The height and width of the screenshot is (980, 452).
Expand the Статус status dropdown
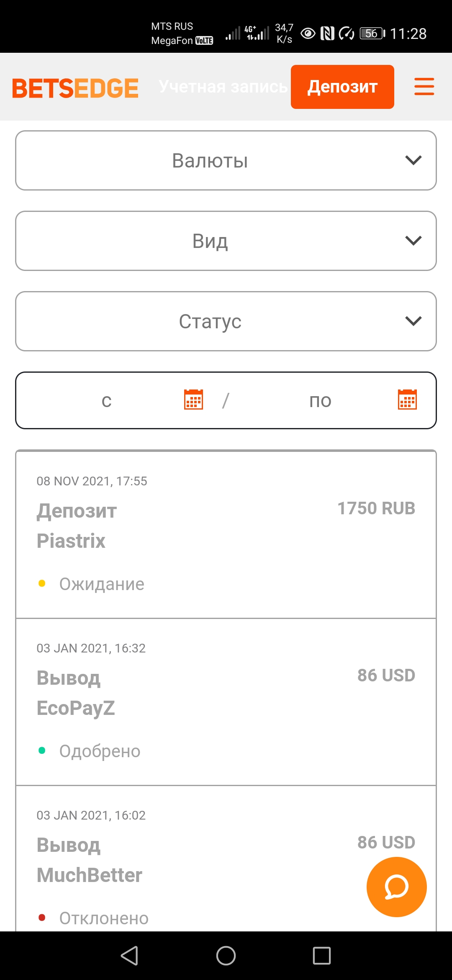[x=226, y=321]
